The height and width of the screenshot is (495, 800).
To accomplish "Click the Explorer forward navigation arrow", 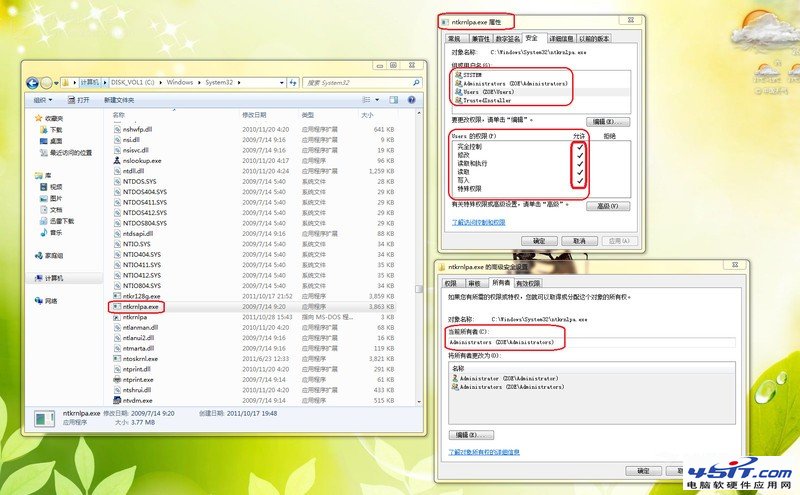I will (46, 83).
